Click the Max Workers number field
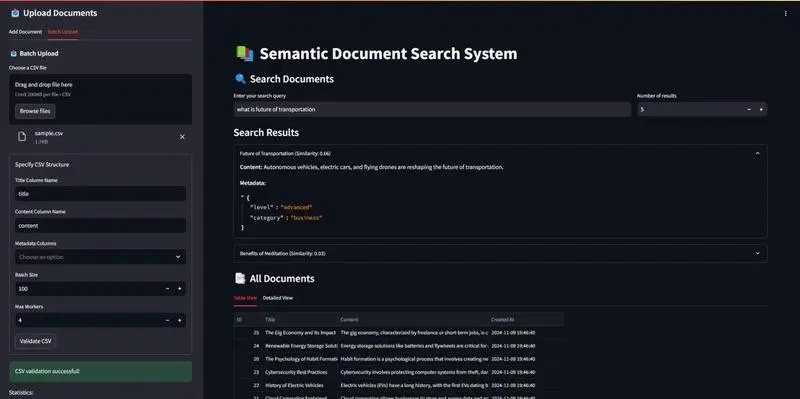The width and height of the screenshot is (800, 399). click(88, 320)
